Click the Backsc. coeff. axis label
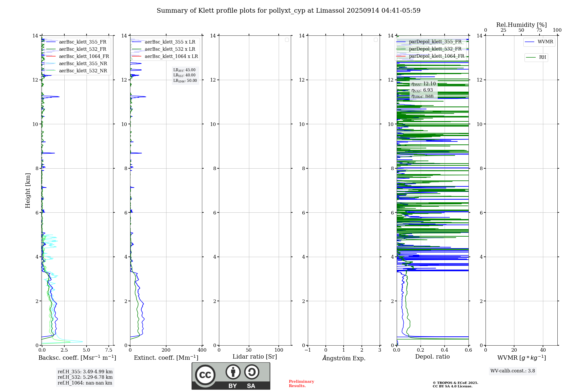This screenshot has width=577, height=392. tap(77, 358)
